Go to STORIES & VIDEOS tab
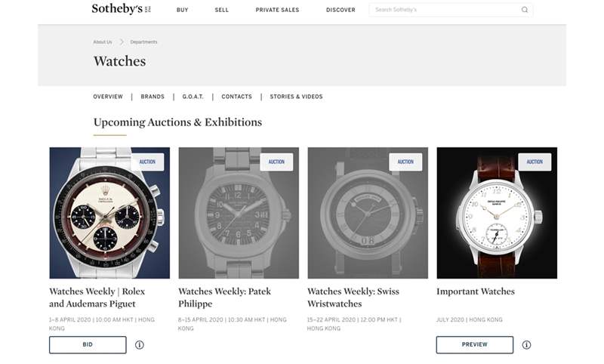This screenshot has width=604, height=364. (x=296, y=97)
